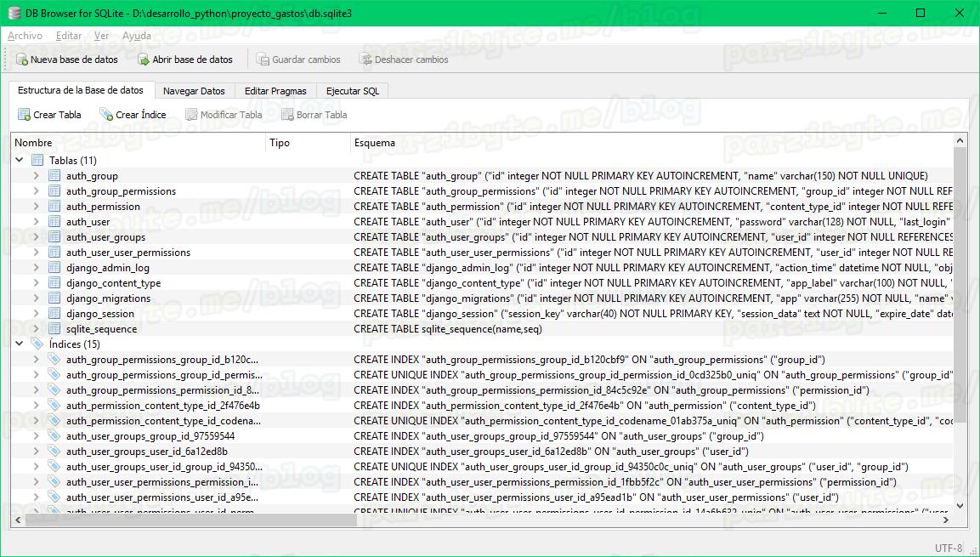Screen dimensions: 980x557
Task: Expand the django_migrations table row
Action: pos(36,298)
